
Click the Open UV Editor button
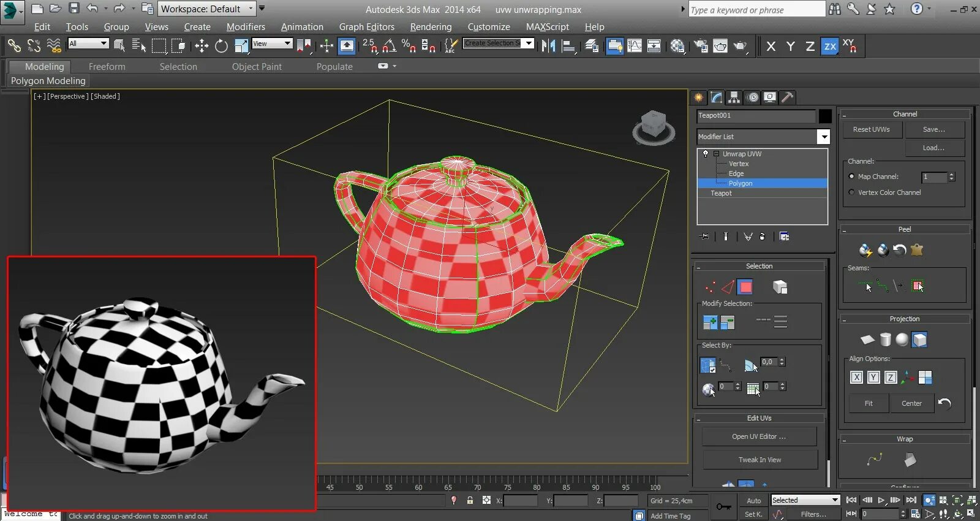click(x=759, y=436)
